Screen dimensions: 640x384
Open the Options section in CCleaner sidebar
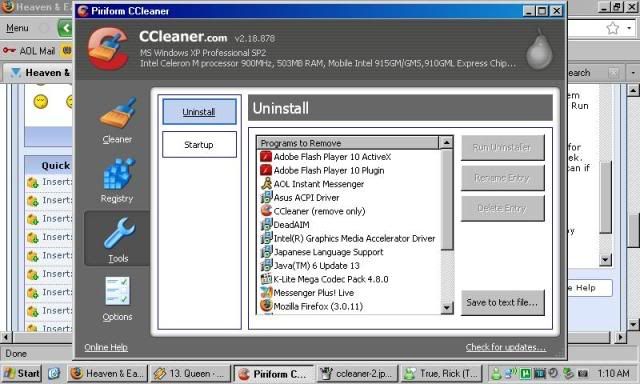click(117, 299)
